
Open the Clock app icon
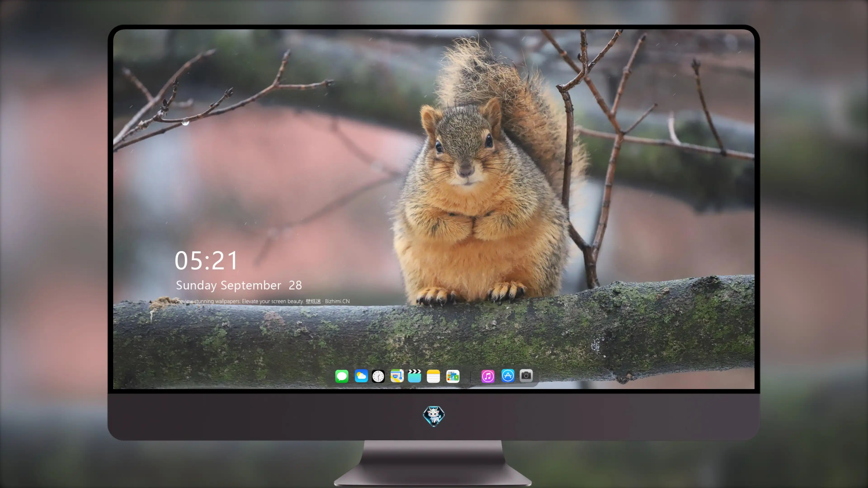(378, 376)
